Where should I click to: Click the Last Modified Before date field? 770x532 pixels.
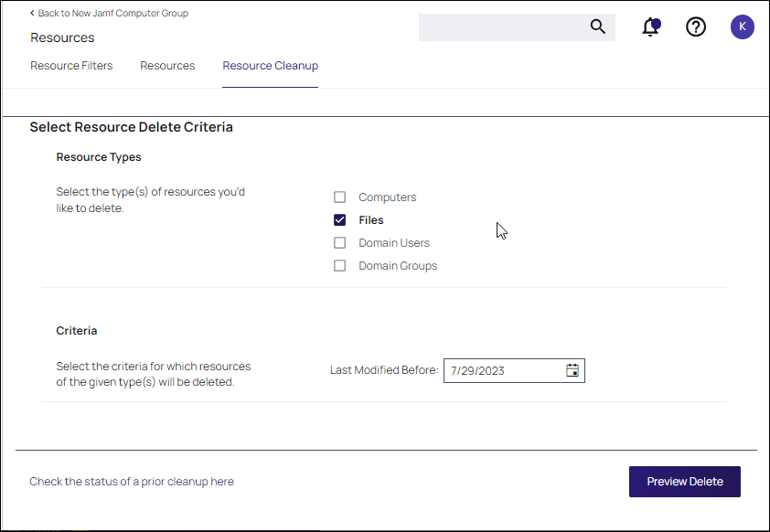pyautogui.click(x=503, y=370)
